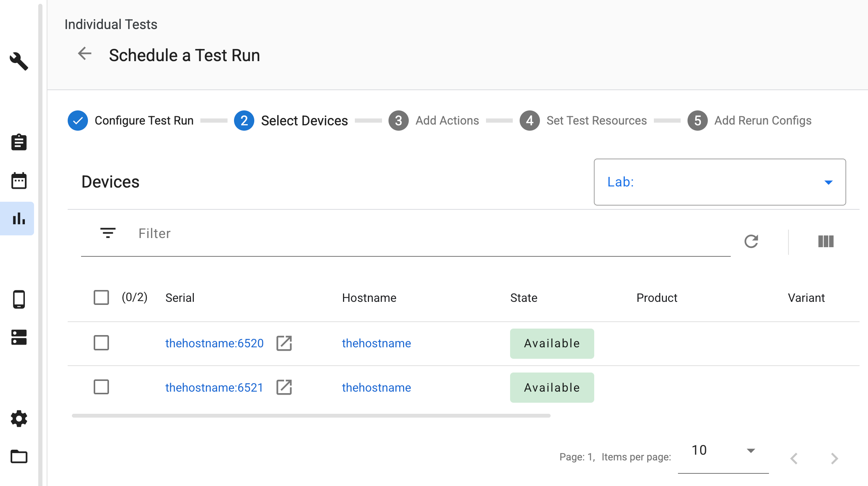Go to Configure Test Run step
Viewport: 868px width, 486px height.
pos(131,120)
